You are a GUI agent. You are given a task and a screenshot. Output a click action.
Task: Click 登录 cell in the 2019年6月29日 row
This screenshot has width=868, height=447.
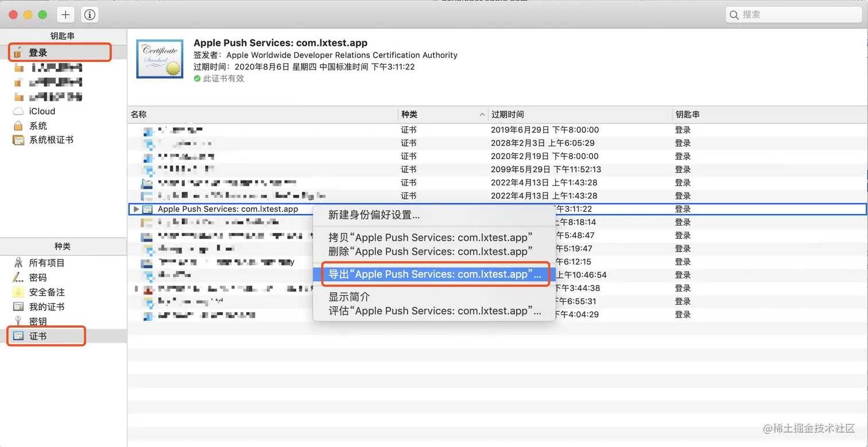pos(683,130)
